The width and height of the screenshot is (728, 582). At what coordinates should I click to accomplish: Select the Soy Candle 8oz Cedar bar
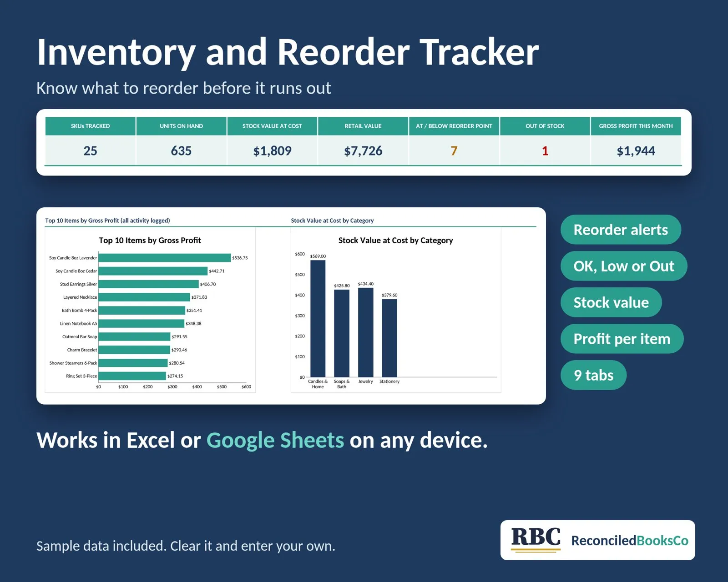153,271
